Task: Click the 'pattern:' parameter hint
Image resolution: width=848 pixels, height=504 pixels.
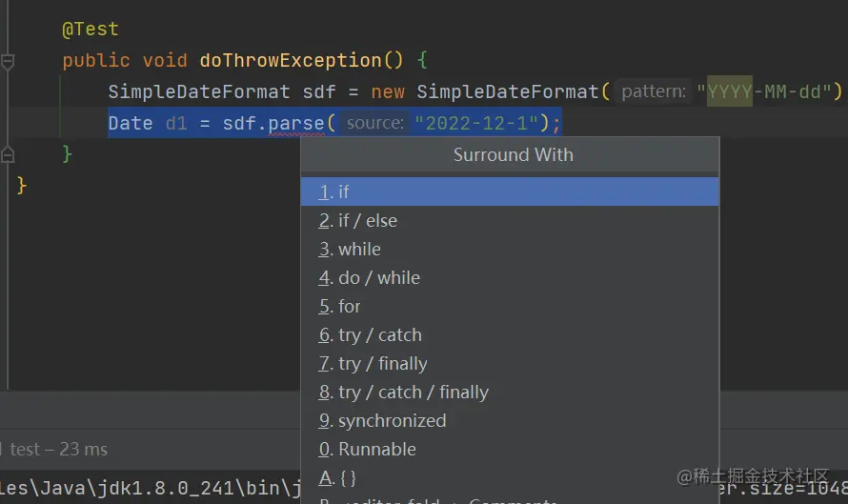Action: (654, 91)
